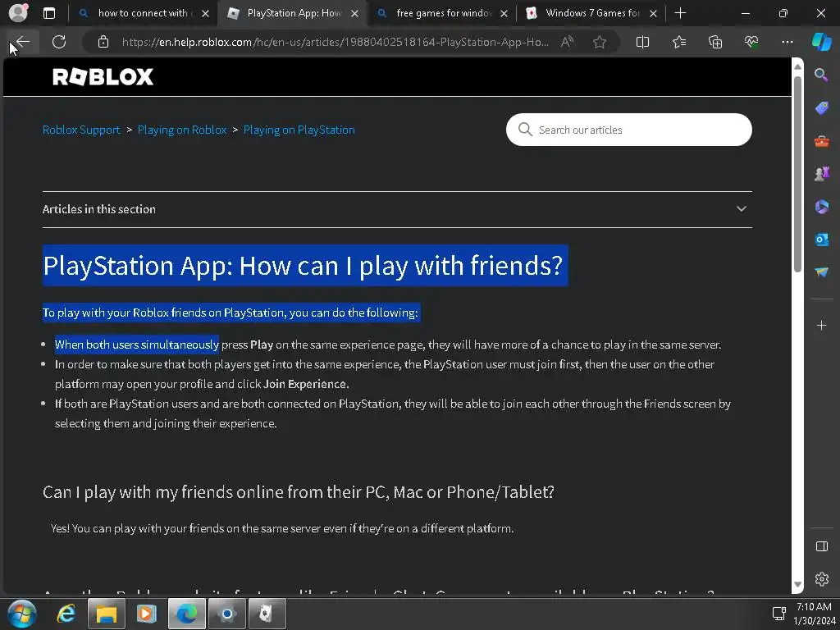Viewport: 840px width, 630px height.
Task: Open a new tab with plus button
Action: click(680, 13)
